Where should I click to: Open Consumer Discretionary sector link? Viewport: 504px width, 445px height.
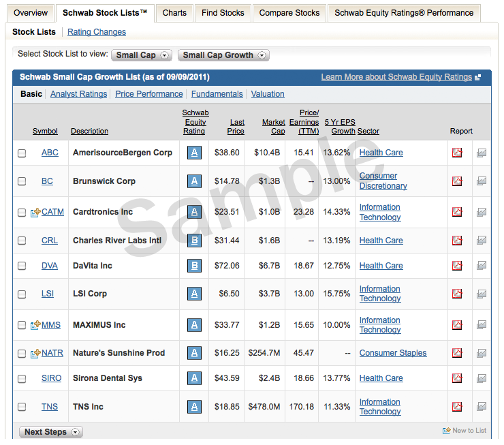383,181
